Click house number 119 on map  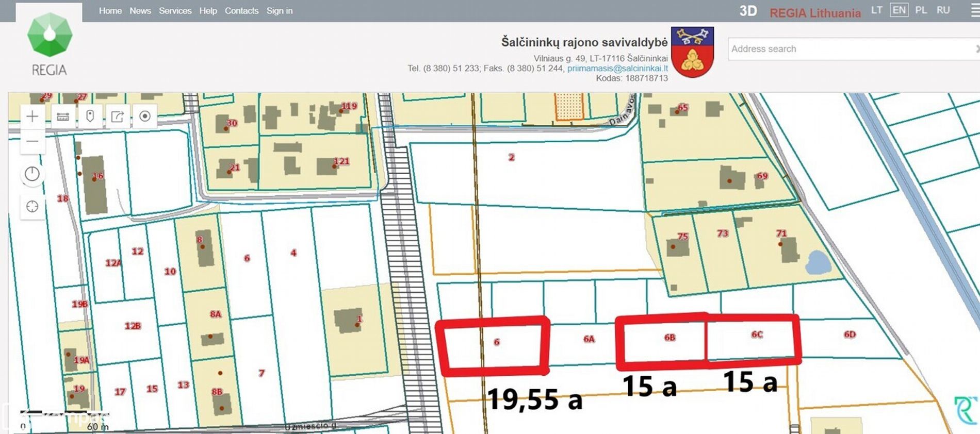(x=349, y=106)
